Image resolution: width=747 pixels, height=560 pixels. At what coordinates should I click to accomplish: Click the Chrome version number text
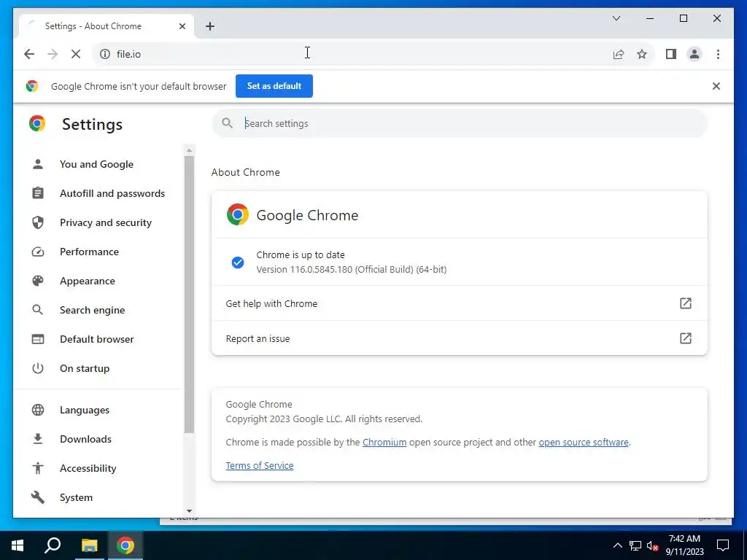tap(351, 270)
